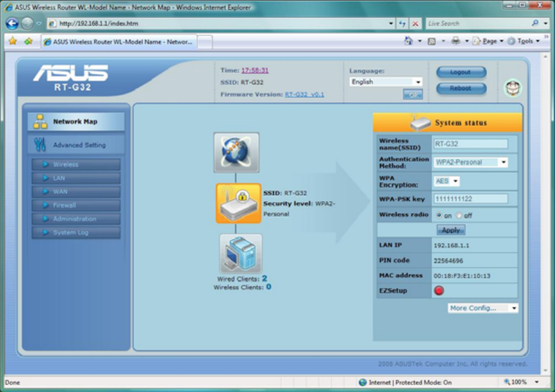
Task: Open the wired clients computer icon
Action: click(x=241, y=253)
